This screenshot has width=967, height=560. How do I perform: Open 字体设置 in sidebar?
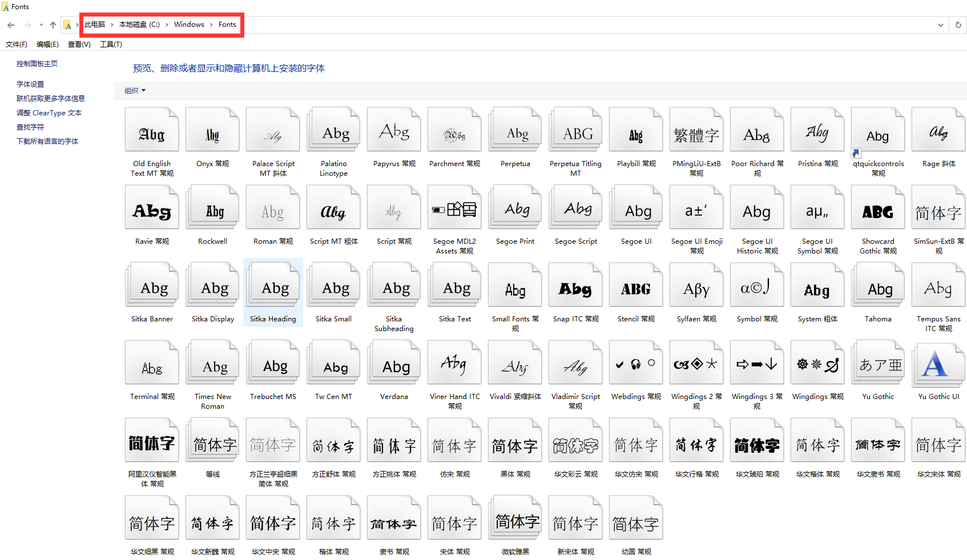[x=30, y=84]
